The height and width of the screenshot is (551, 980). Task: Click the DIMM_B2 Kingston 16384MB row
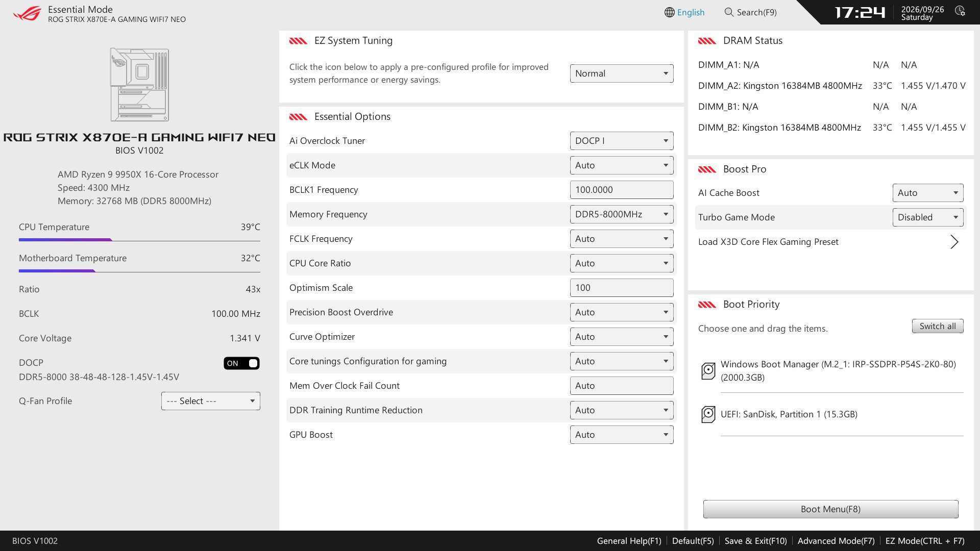point(831,128)
